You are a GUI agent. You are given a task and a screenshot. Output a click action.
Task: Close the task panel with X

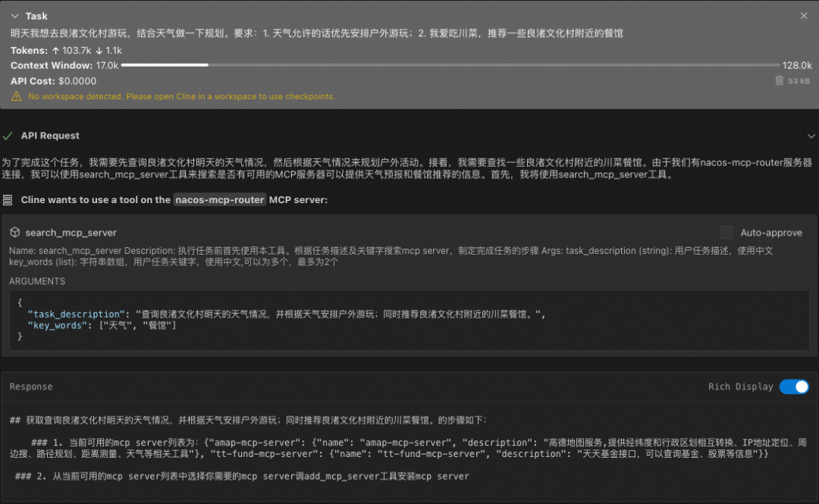pyautogui.click(x=804, y=16)
